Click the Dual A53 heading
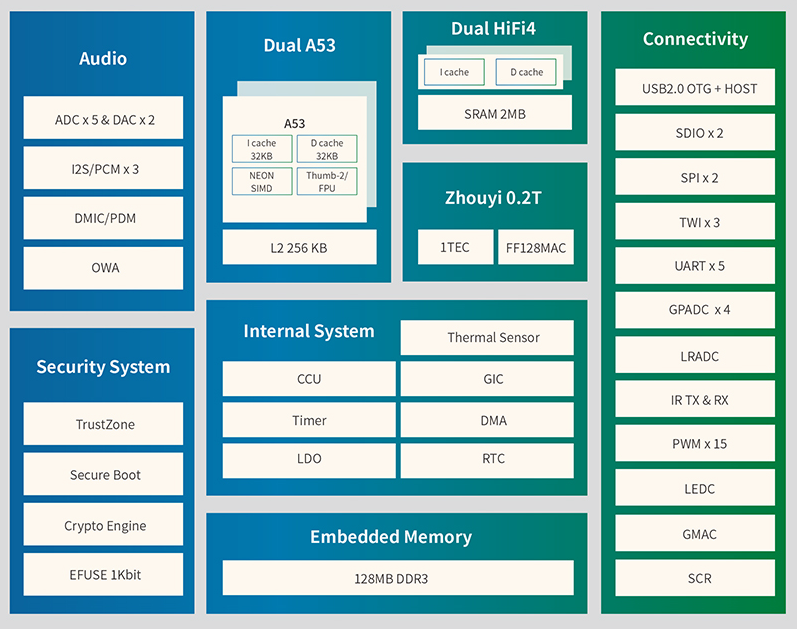The width and height of the screenshot is (797, 629). pyautogui.click(x=299, y=45)
